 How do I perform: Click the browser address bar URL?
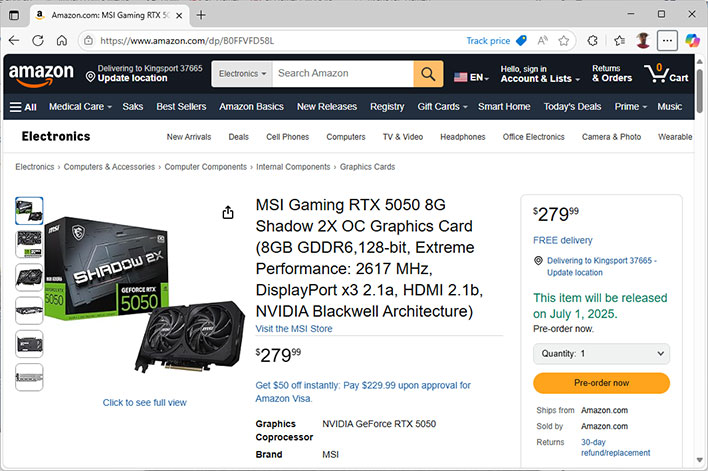coord(187,41)
